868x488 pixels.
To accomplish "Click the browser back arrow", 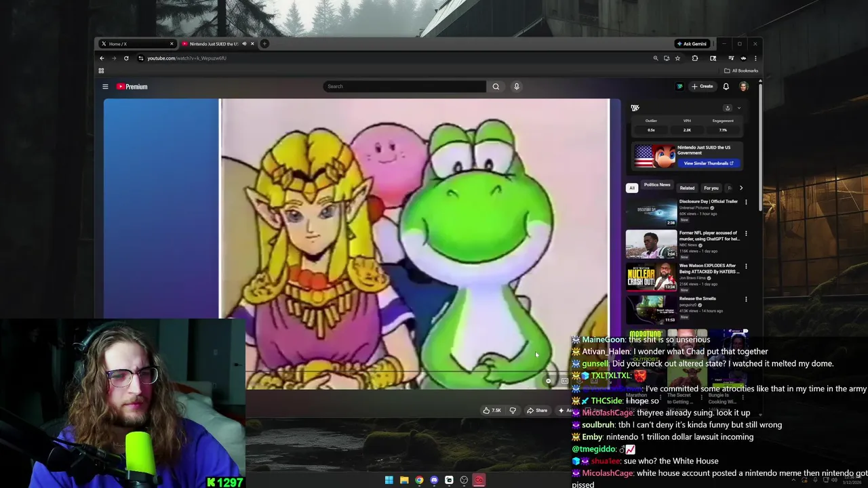I will (x=102, y=58).
